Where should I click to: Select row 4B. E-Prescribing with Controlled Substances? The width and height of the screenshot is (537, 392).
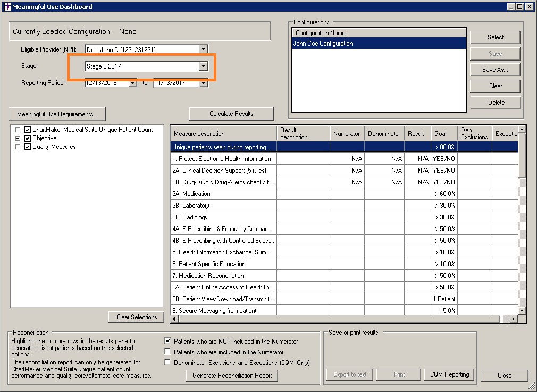pyautogui.click(x=344, y=241)
